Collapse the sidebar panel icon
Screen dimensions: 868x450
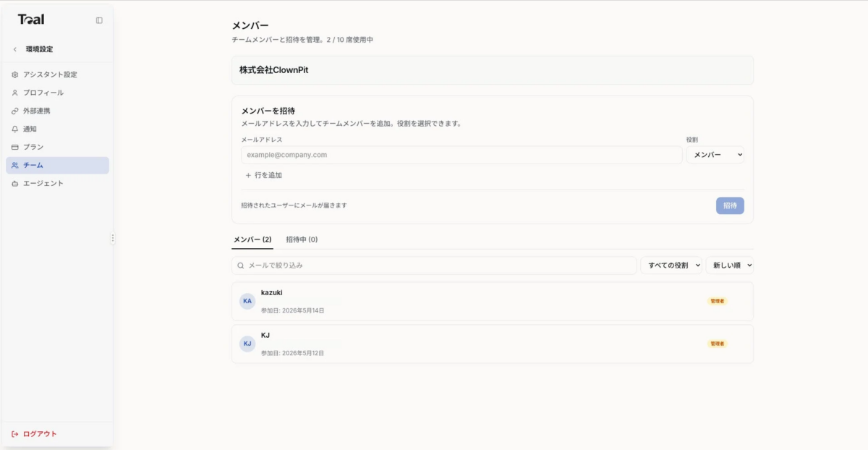[x=99, y=20]
